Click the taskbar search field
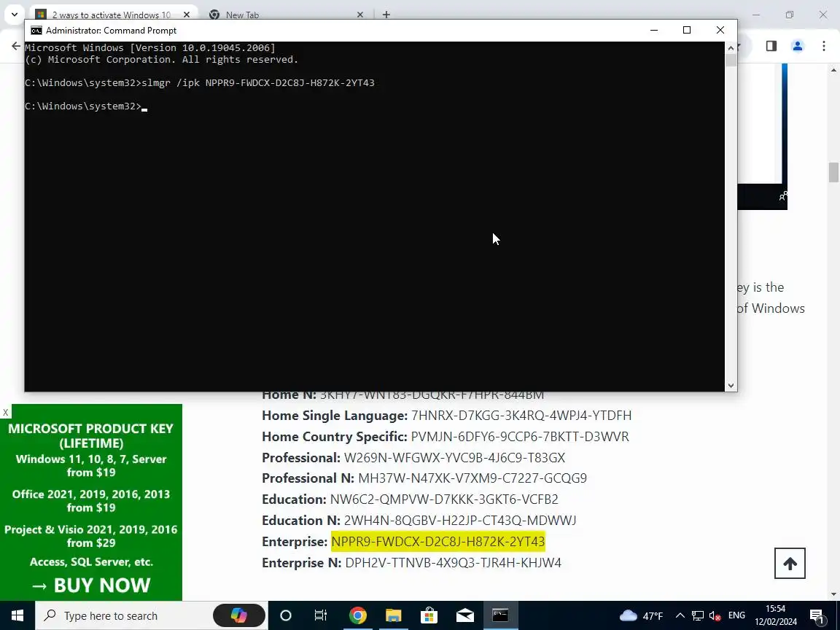Viewport: 840px width, 630px height. tap(123, 615)
